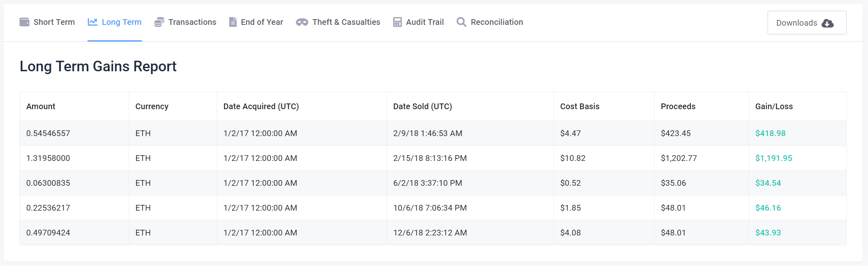
Task: Click the Short Term wallet icon
Action: 24,22
